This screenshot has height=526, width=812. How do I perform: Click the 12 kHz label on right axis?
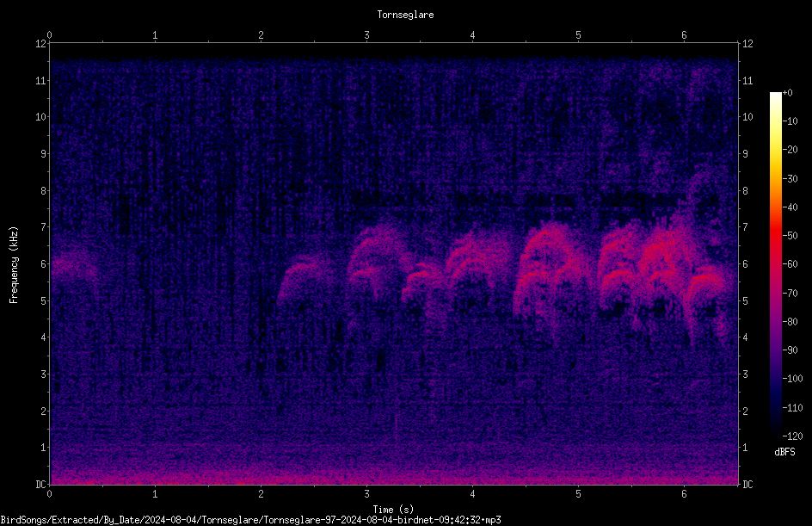(747, 44)
